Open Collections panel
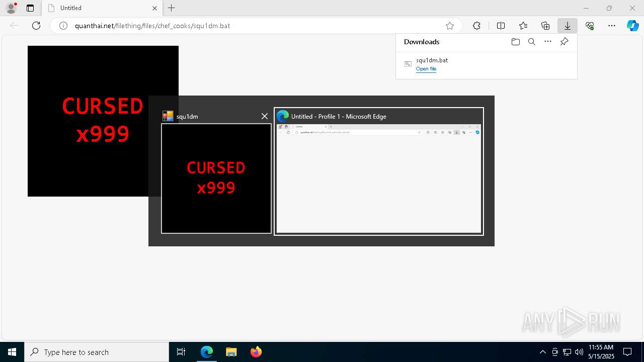The image size is (644, 362). click(545, 26)
